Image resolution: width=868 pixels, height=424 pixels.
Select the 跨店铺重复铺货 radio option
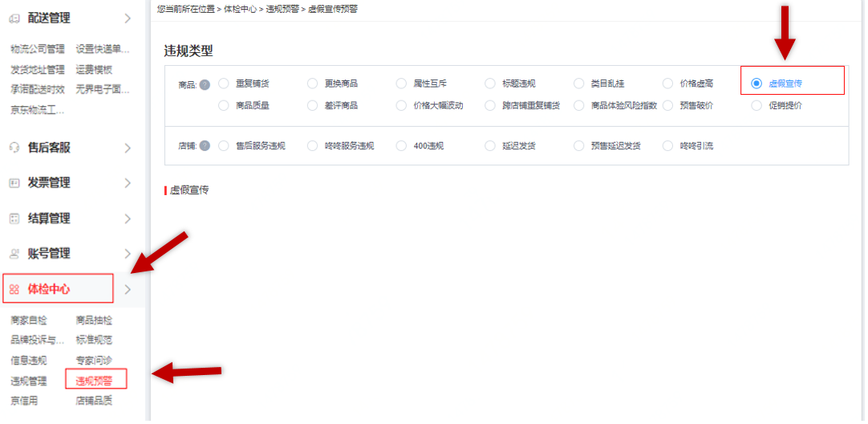pyautogui.click(x=490, y=105)
